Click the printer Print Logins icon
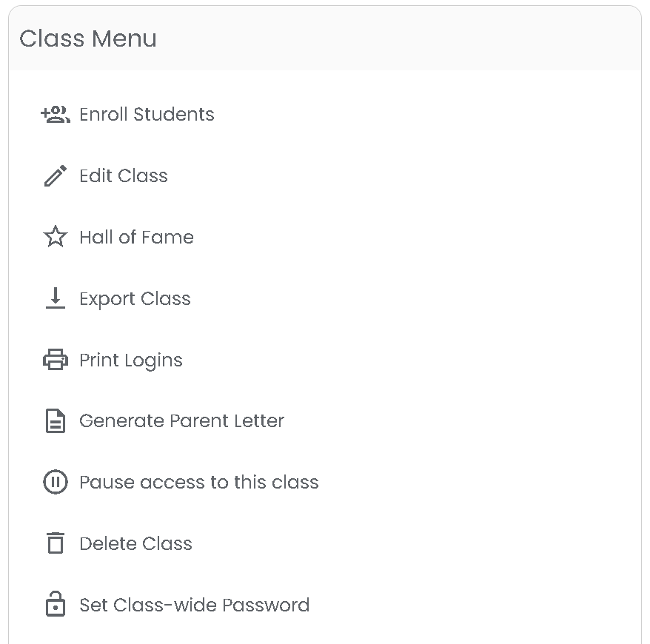 point(55,359)
